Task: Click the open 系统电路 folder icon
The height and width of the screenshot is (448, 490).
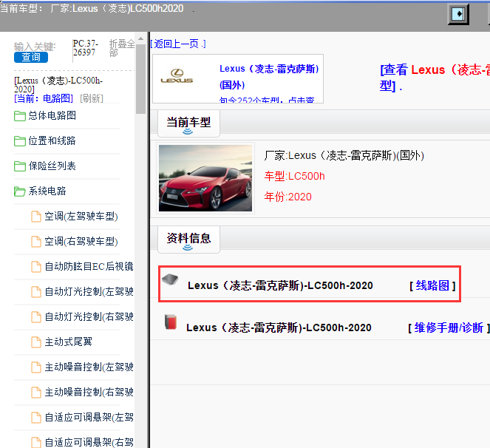Action: [20, 191]
